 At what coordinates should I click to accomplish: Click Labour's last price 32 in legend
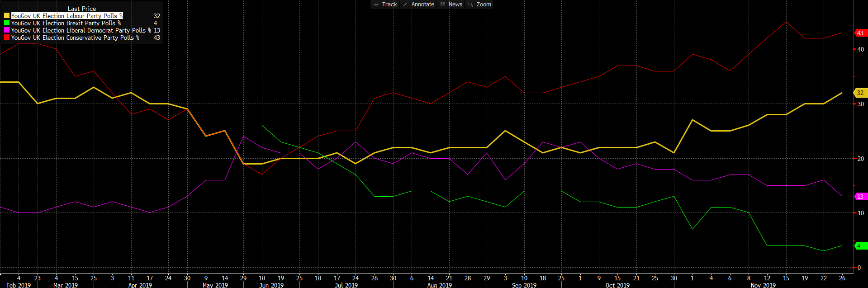click(157, 16)
